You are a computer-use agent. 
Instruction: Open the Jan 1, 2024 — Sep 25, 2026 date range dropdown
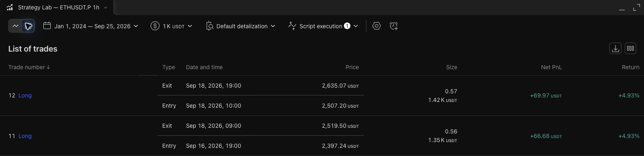pyautogui.click(x=91, y=26)
